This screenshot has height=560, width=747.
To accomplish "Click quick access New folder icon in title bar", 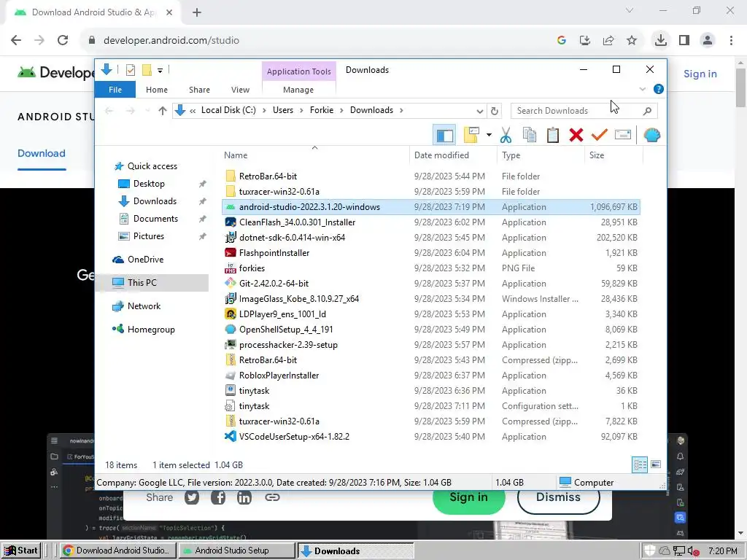I will pyautogui.click(x=147, y=71).
